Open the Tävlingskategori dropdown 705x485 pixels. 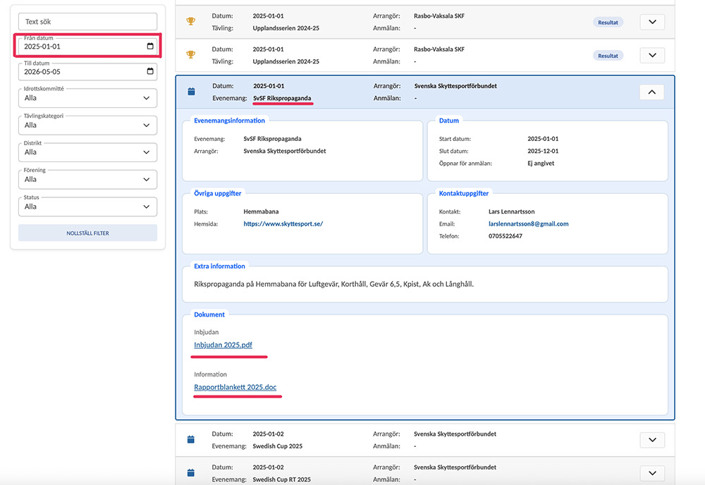(88, 125)
